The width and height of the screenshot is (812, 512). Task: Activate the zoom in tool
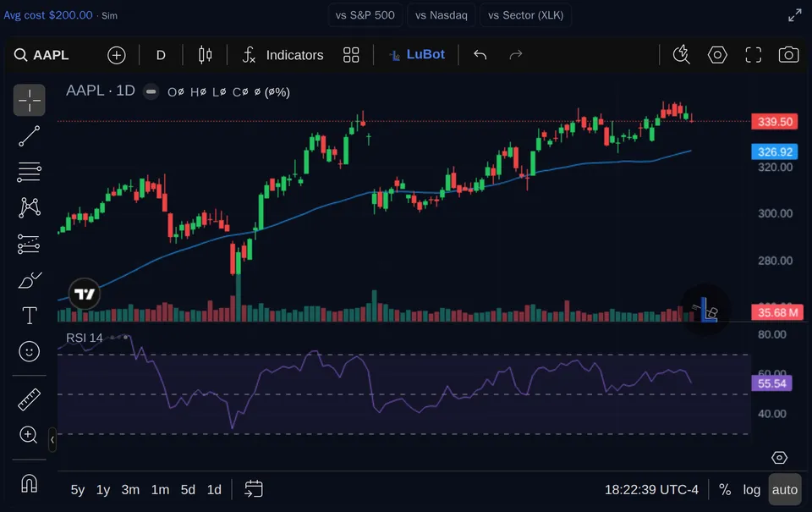[29, 435]
